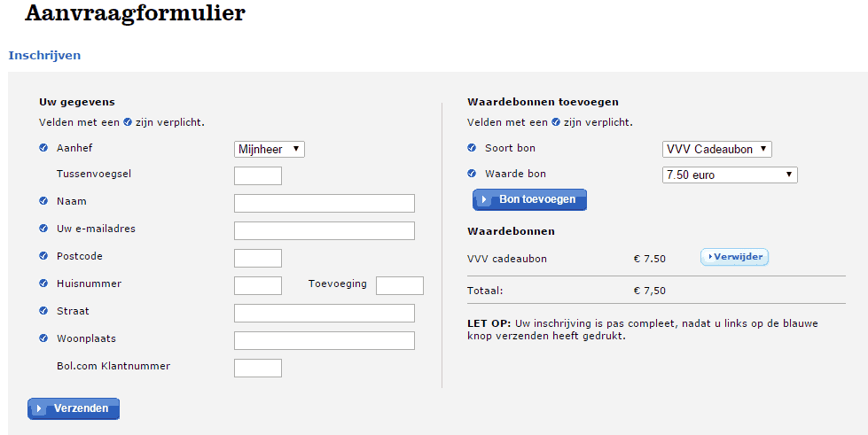Viewport: 868px width, 435px height.
Task: Click the checkmark icon next to Woonplaats
Action: 43,338
